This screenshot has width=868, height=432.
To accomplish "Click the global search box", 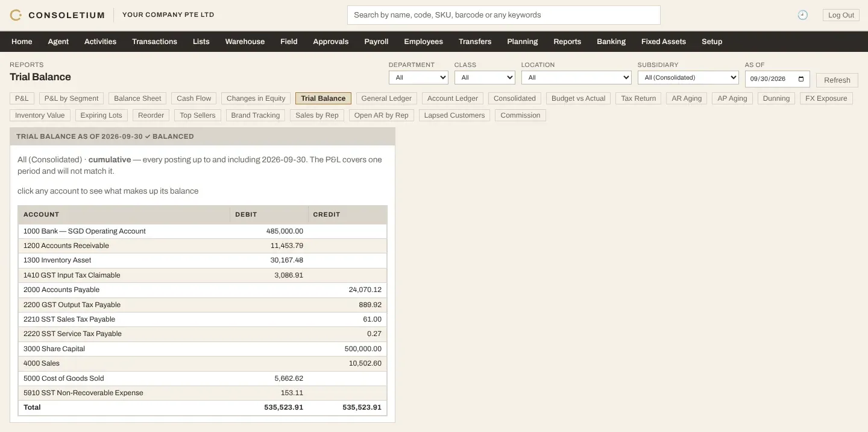I will [x=503, y=15].
